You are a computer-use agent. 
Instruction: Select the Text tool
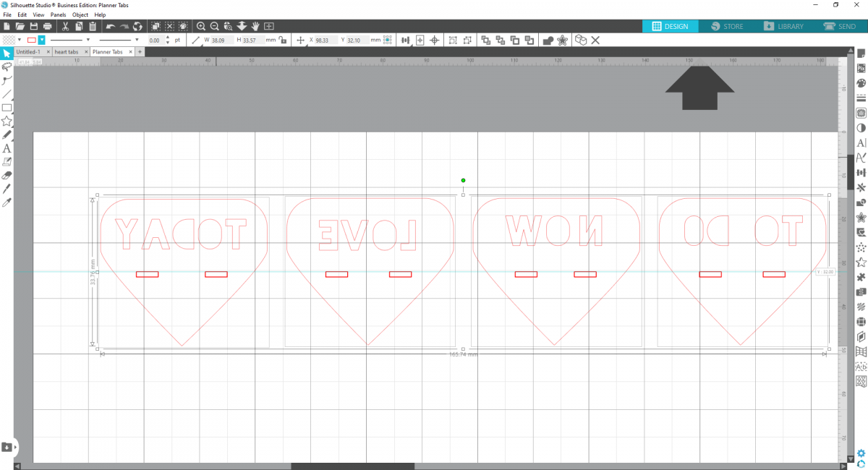(7, 148)
